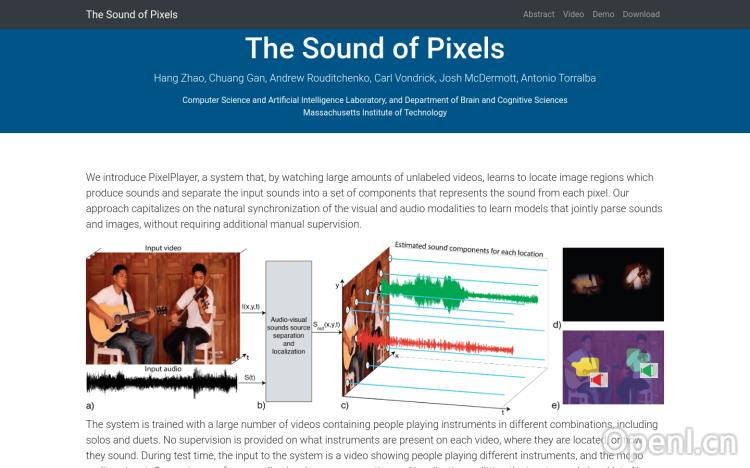Click 'Massachusetts Institute of Technology' text
This screenshot has width=750, height=468.
pyautogui.click(x=375, y=112)
